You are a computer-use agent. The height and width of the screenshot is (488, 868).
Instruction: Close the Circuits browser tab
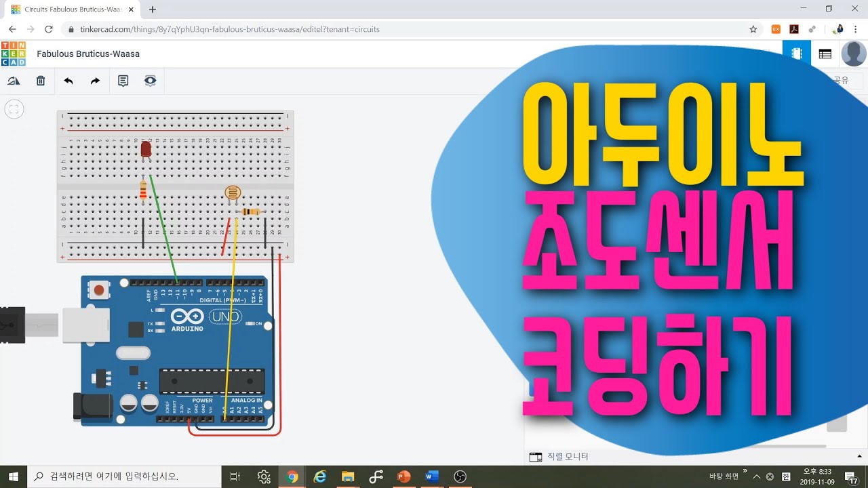click(131, 9)
